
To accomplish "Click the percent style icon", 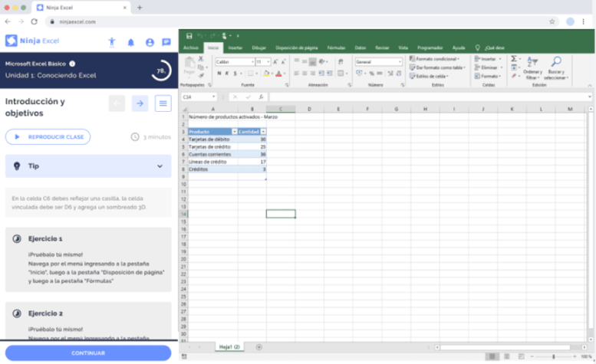I will 371,74.
